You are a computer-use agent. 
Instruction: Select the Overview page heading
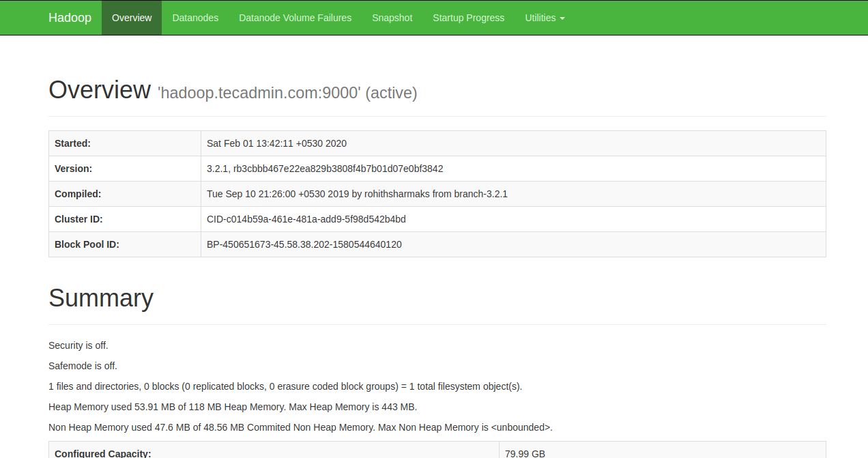pos(100,90)
